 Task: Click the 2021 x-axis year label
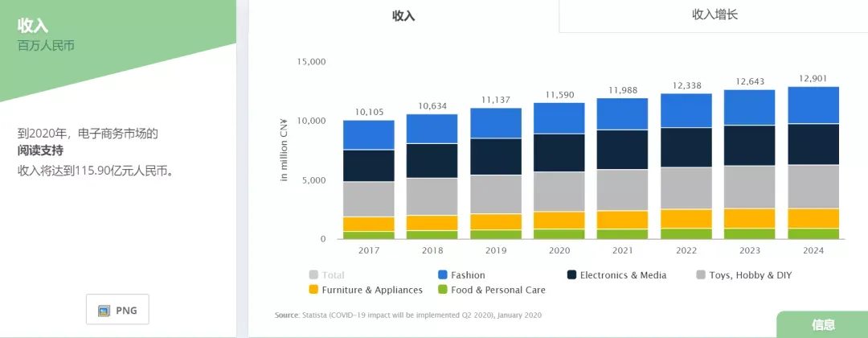click(623, 250)
